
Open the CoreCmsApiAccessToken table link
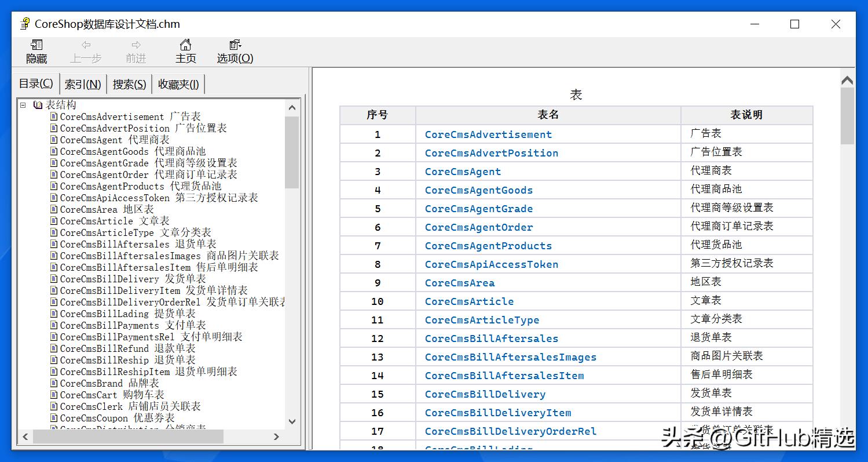click(492, 264)
